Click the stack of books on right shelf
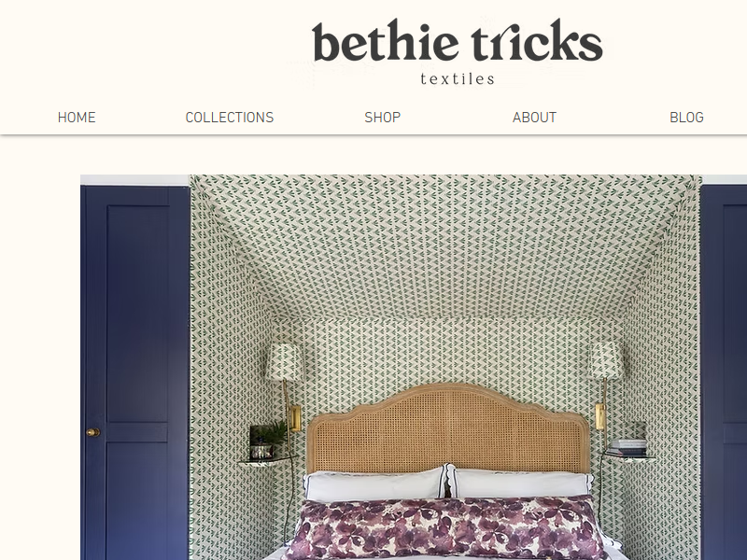 click(628, 448)
